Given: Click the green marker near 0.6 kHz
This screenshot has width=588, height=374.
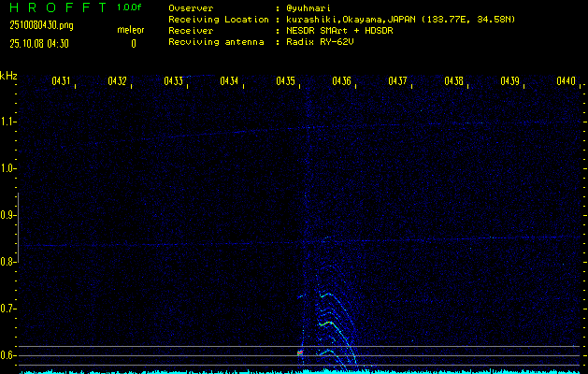Looking at the screenshot, I should tap(300, 353).
